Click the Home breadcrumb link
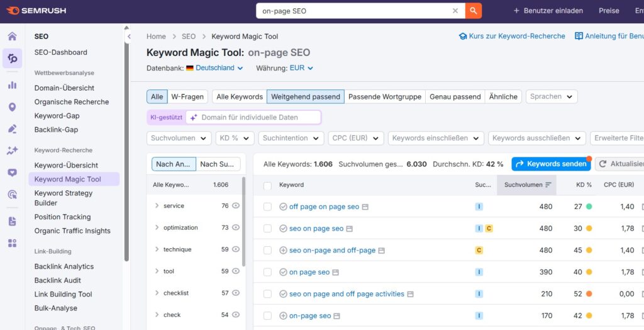The width and height of the screenshot is (644, 330). [156, 36]
